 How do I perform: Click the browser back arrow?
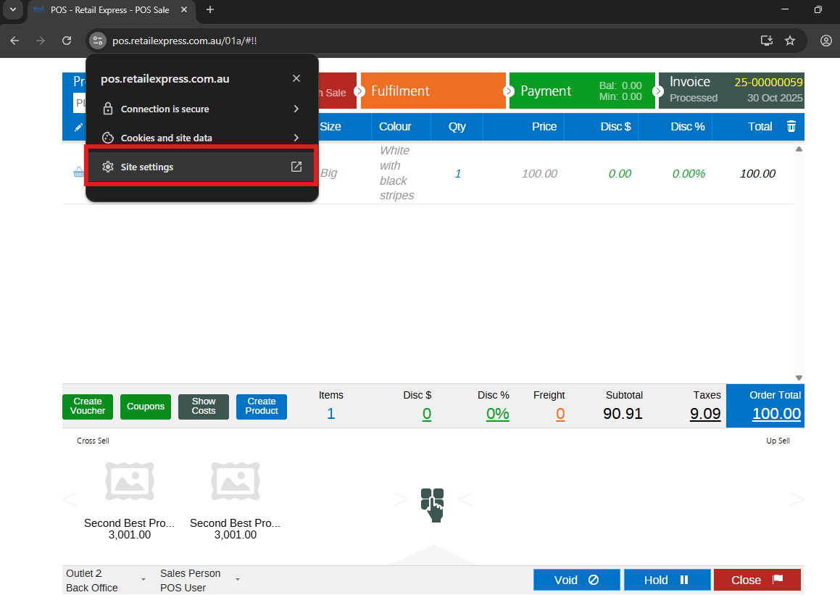(14, 41)
